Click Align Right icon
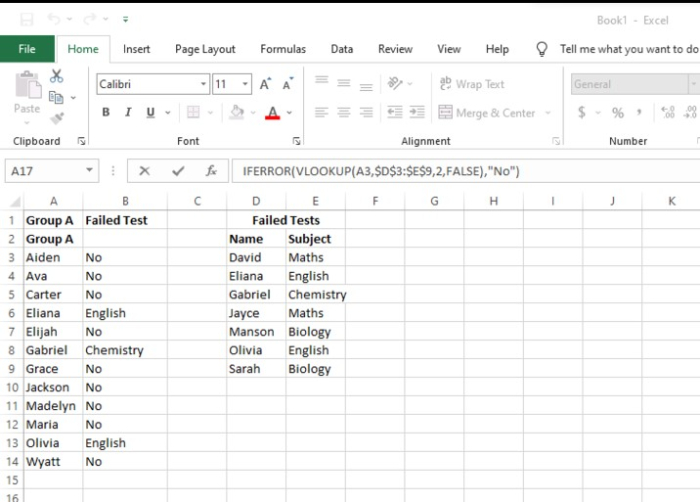The width and height of the screenshot is (700, 502). 366,112
